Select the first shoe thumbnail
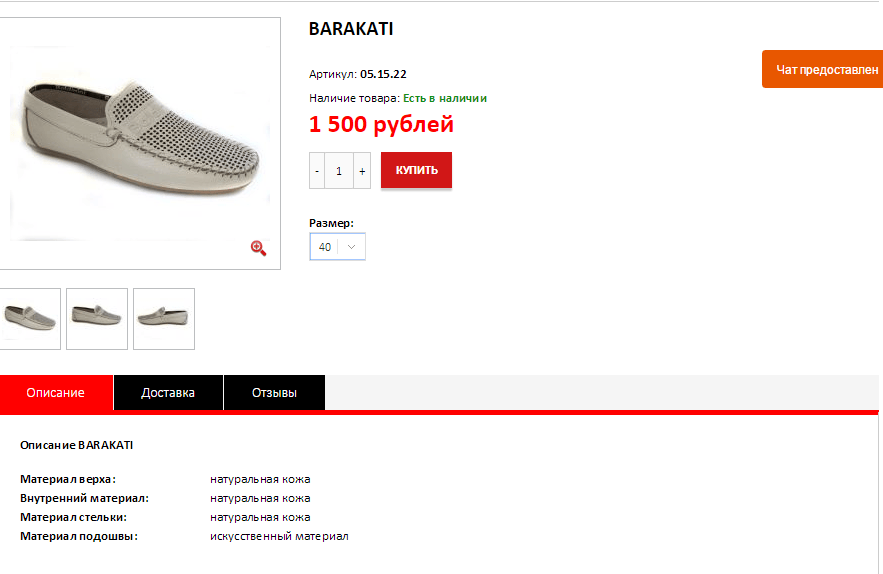883x574 pixels. pos(30,319)
